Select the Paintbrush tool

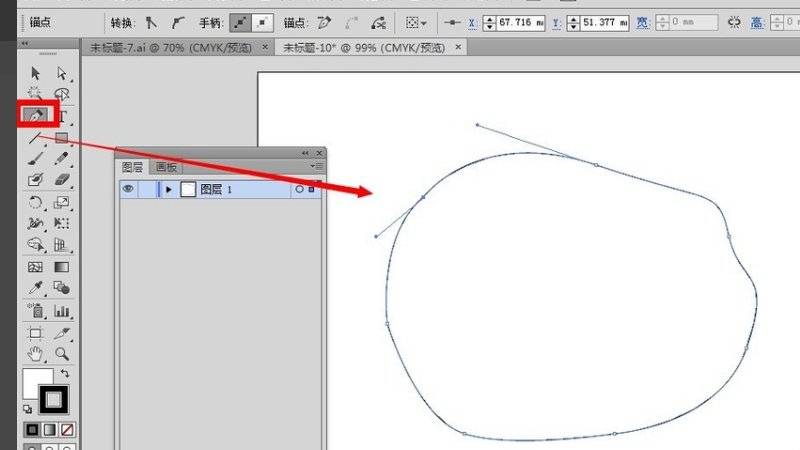[35, 159]
